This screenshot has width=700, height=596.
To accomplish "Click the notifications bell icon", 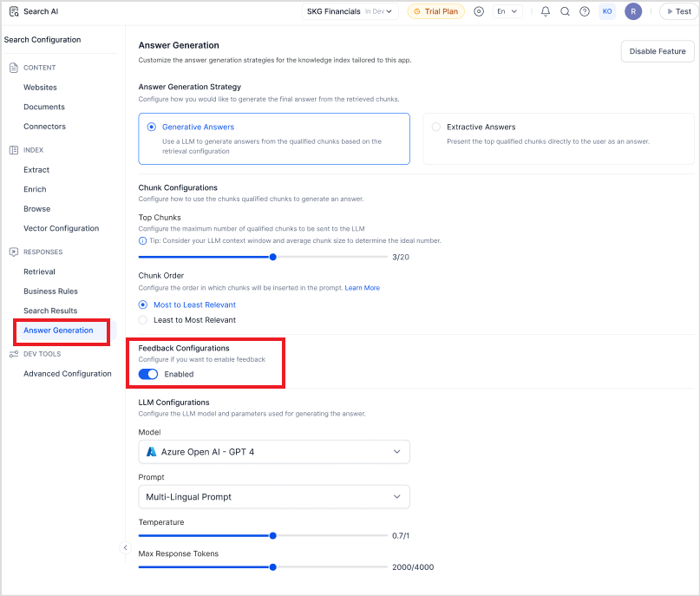I will point(546,11).
